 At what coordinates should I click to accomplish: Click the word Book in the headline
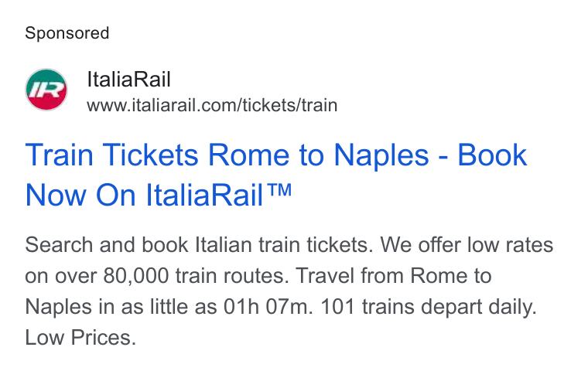tap(492, 155)
